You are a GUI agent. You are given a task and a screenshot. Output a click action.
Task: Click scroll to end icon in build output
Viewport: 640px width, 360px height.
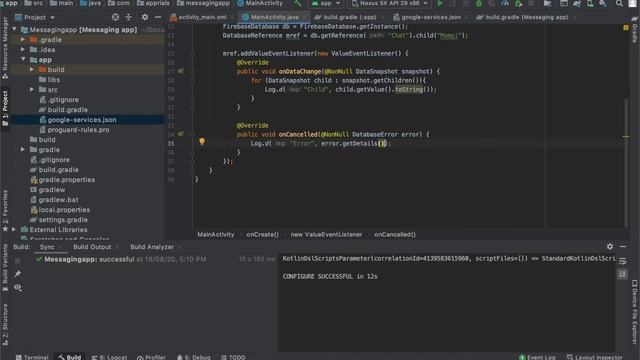pyautogui.click(x=622, y=274)
